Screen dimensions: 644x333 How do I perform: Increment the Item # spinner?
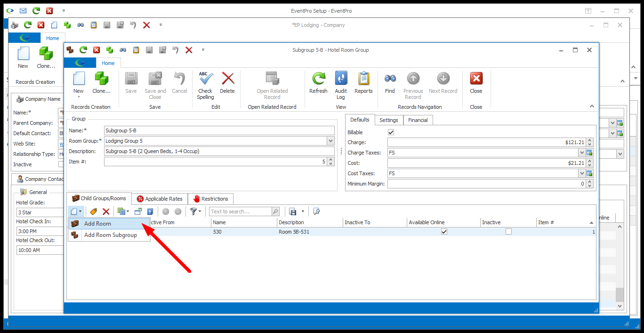click(x=331, y=160)
